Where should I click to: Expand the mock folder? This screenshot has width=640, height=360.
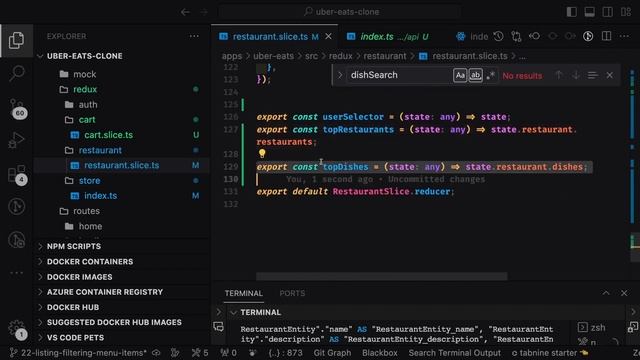tap(84, 74)
